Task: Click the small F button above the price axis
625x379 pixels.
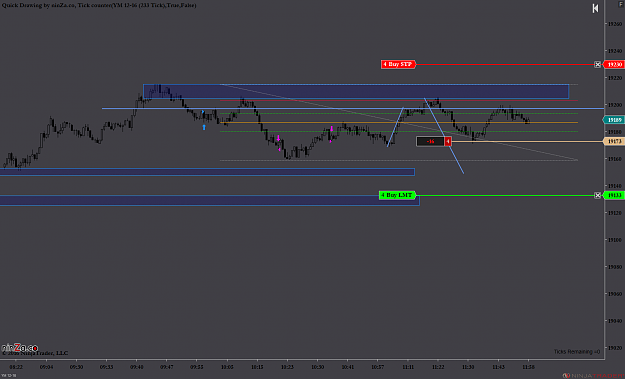Action: click(621, 3)
